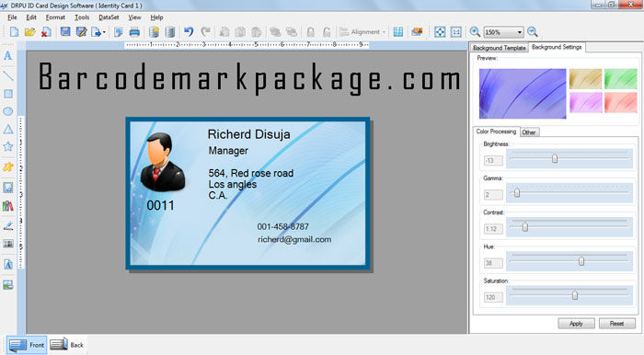The image size is (644, 355).
Task: Click the Paste icon in toolbar
Action: click(x=257, y=32)
